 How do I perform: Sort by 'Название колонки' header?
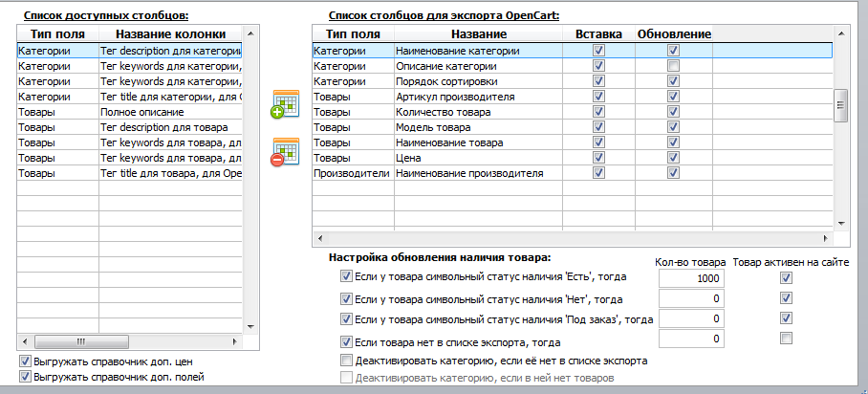click(x=170, y=33)
